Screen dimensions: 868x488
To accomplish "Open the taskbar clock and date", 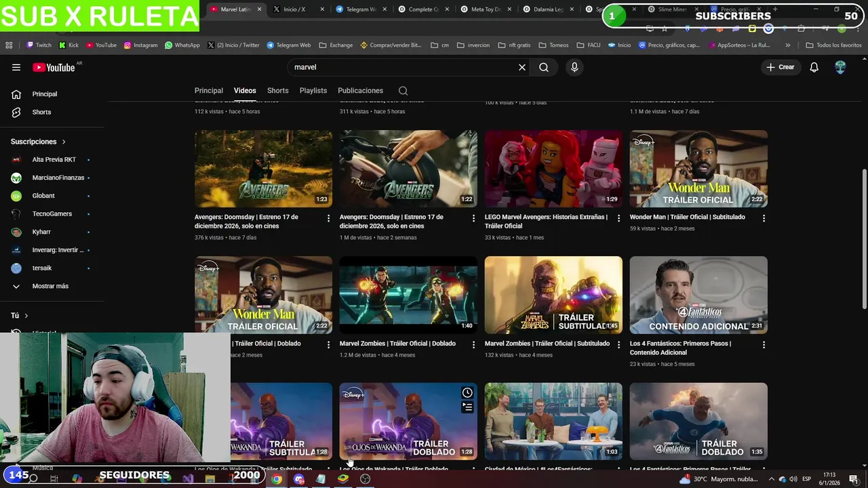I will (x=829, y=479).
